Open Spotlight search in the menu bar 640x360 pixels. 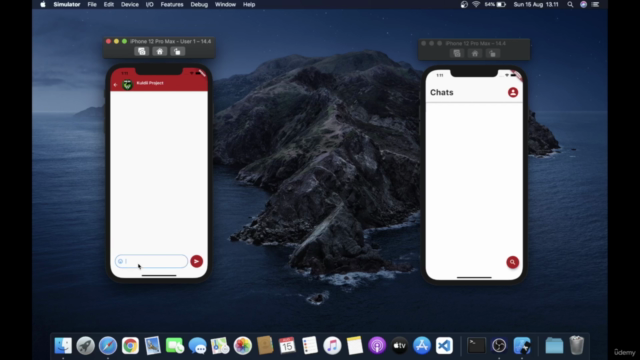tap(570, 4)
